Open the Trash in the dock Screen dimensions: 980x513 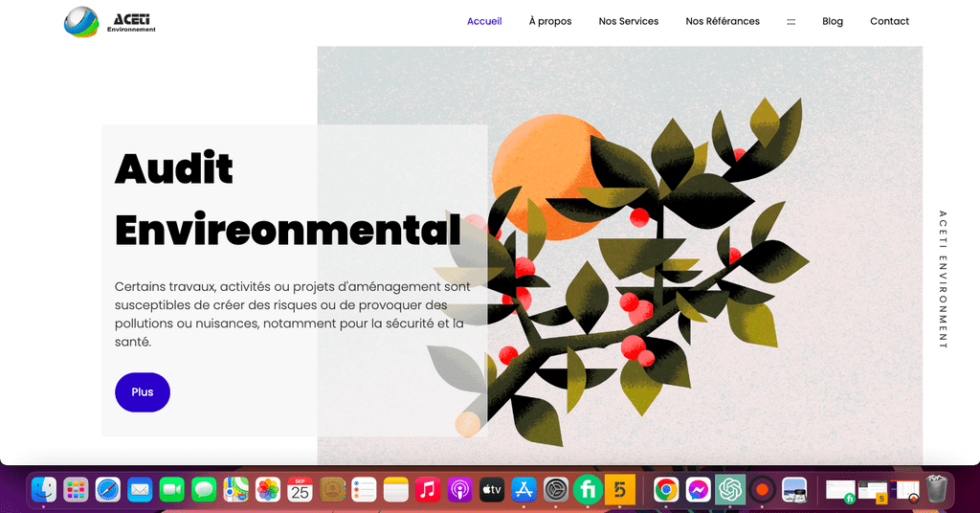pos(936,490)
